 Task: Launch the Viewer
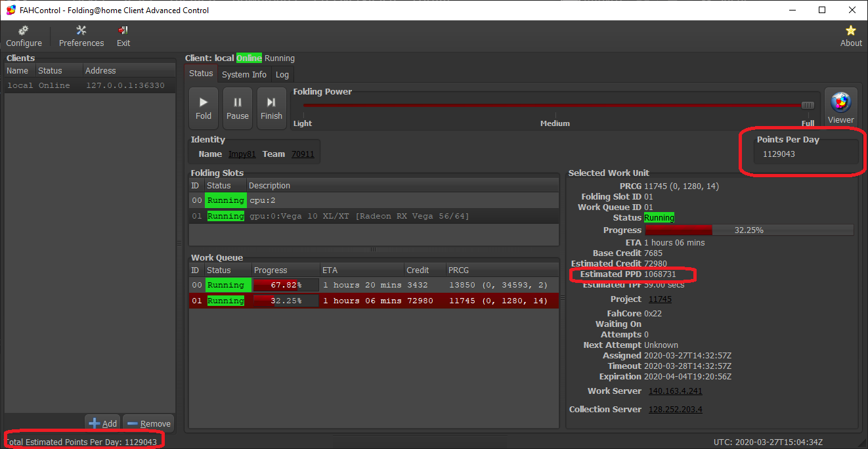[840, 107]
